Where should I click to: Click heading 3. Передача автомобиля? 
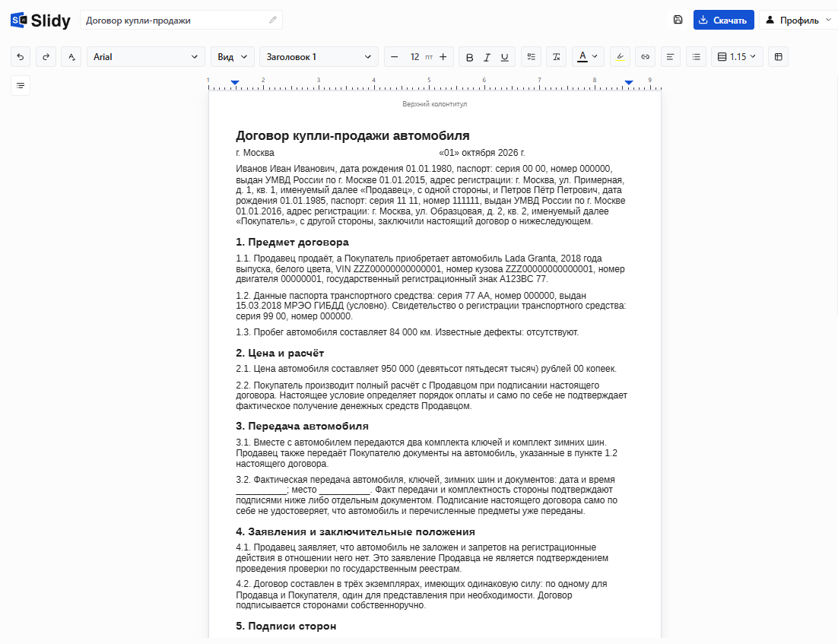302,426
